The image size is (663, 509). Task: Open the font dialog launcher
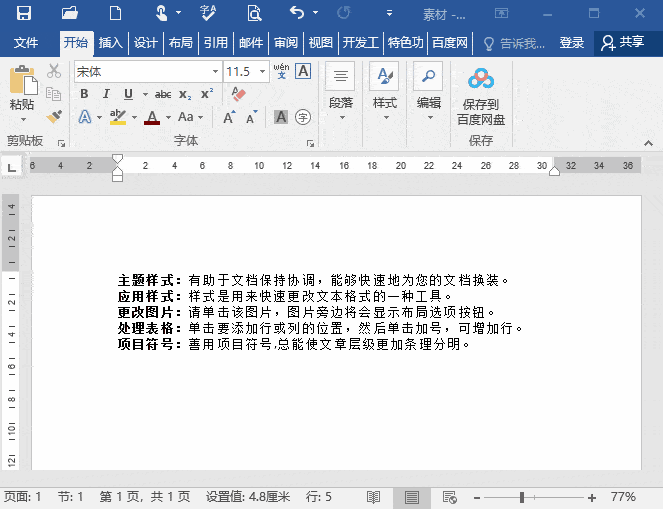310,144
